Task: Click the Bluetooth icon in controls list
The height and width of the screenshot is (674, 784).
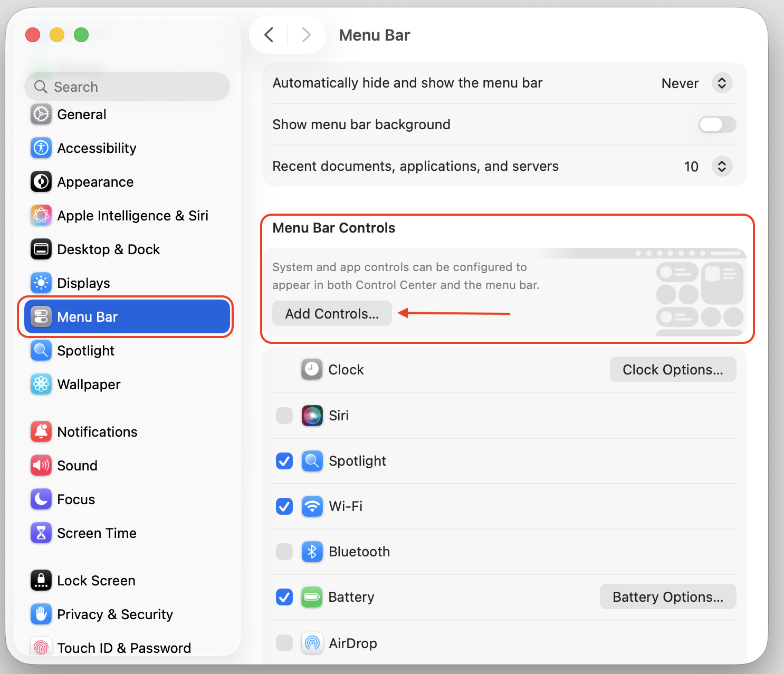Action: pyautogui.click(x=312, y=552)
